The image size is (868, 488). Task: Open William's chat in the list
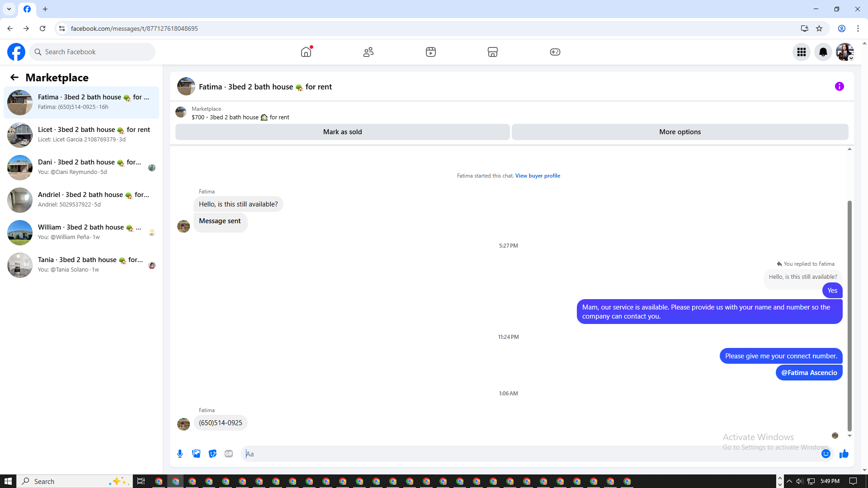(x=81, y=233)
